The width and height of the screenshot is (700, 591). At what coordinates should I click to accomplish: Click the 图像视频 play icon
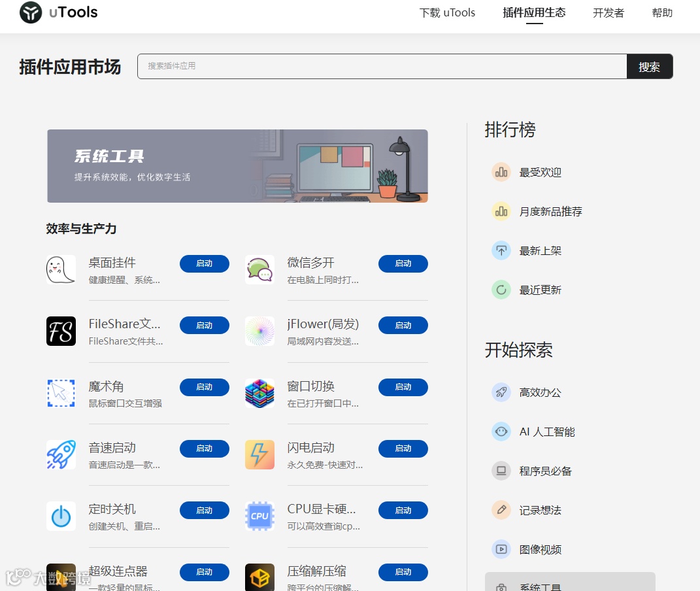[501, 550]
